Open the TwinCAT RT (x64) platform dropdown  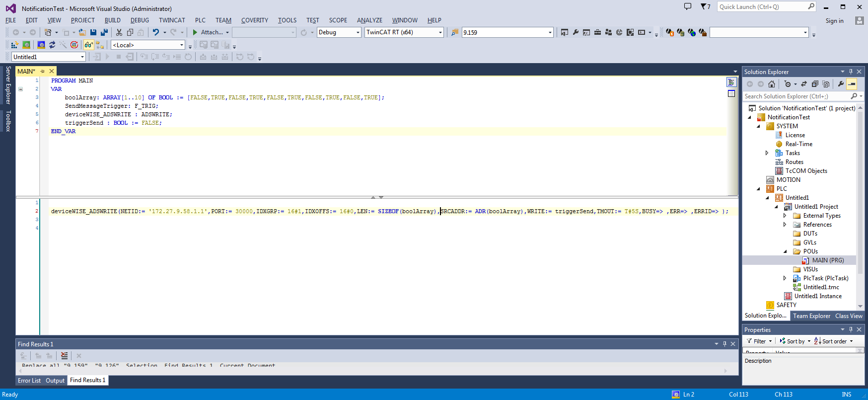pos(440,32)
